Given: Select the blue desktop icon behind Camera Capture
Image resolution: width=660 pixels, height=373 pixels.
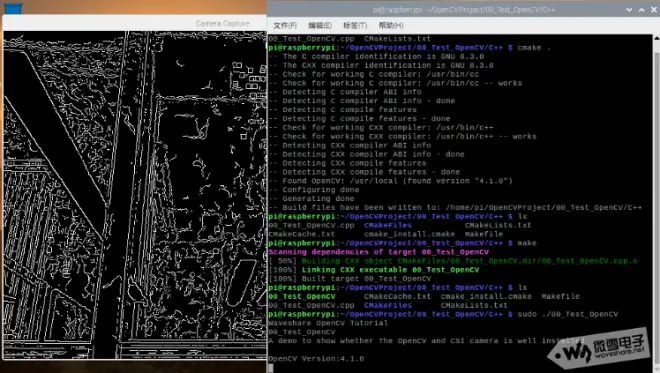Looking at the screenshot, I should tap(13, 9).
